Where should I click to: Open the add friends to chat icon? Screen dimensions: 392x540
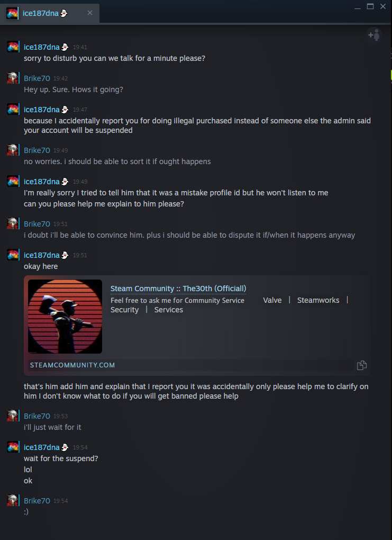click(x=375, y=35)
